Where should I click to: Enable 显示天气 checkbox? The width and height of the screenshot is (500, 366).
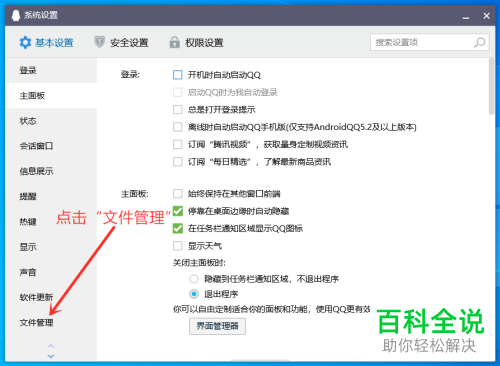pos(178,246)
